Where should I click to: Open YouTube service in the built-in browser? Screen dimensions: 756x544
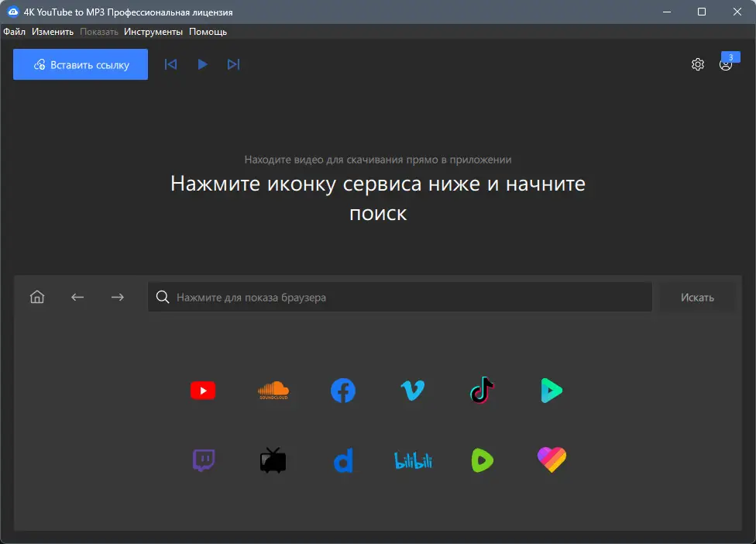coord(203,391)
